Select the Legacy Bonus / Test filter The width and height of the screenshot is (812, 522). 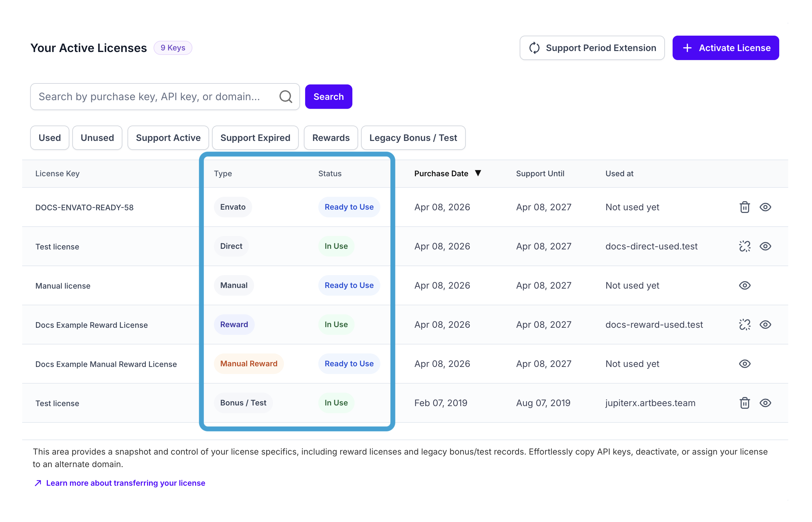click(x=413, y=138)
